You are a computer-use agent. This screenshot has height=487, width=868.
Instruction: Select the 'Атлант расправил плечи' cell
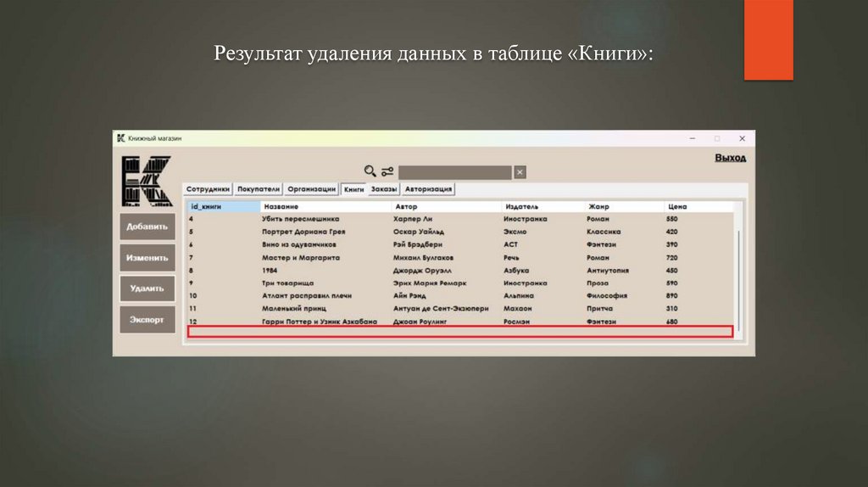(x=307, y=296)
